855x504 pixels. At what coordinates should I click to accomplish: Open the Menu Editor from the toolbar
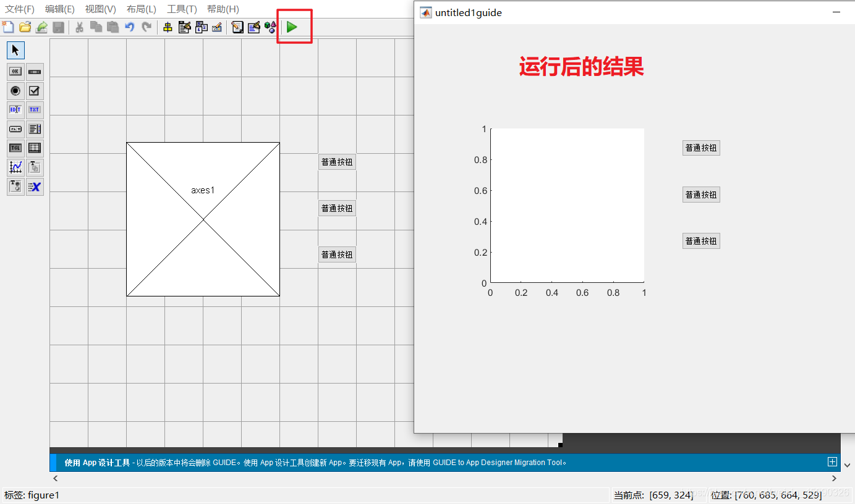coord(184,27)
